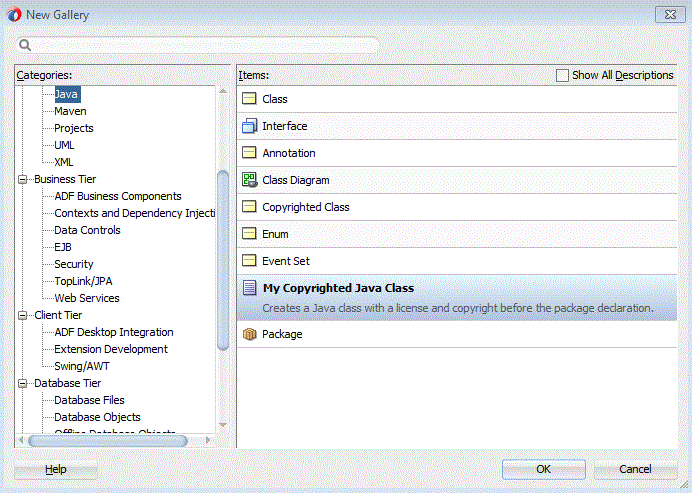The width and height of the screenshot is (692, 493).
Task: Click the Enum item icon
Action: (249, 233)
